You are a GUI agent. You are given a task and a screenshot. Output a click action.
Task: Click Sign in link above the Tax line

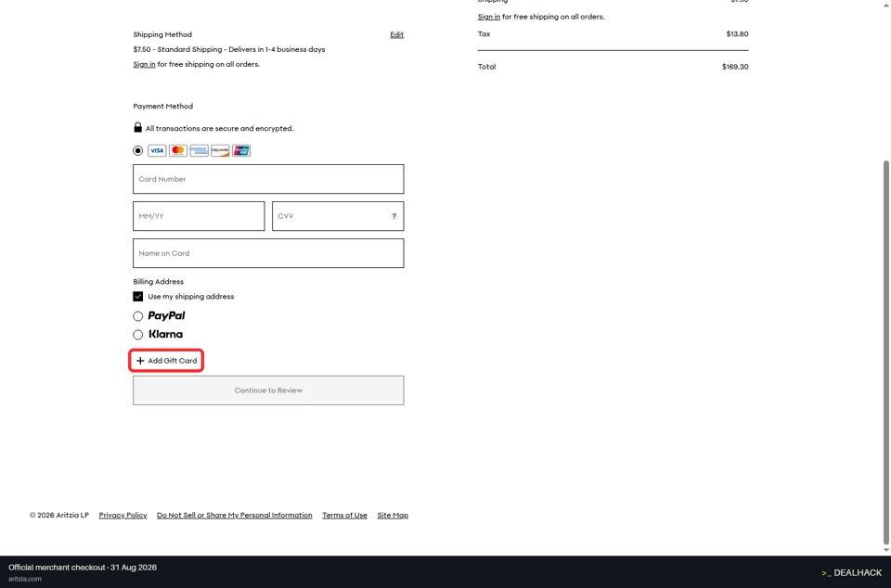(489, 17)
